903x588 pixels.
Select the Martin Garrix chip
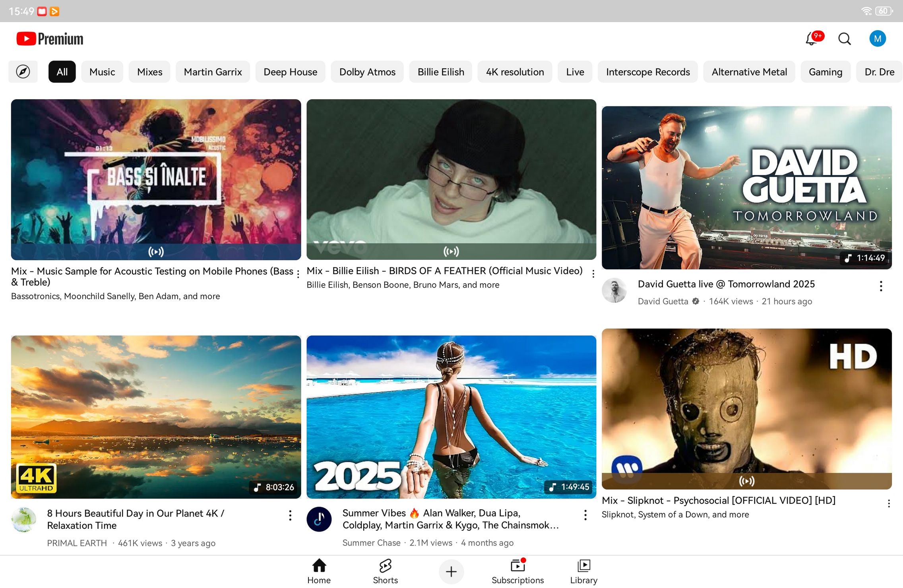(213, 72)
